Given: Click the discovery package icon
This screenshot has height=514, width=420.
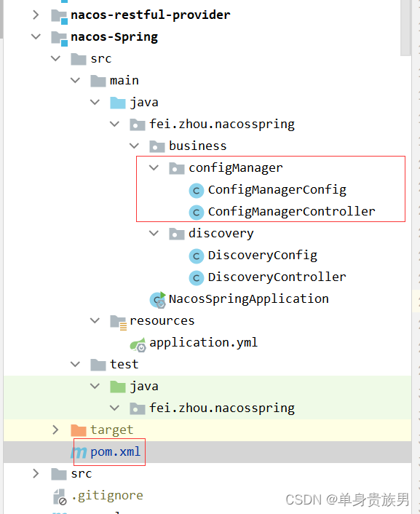Looking at the screenshot, I should (177, 234).
